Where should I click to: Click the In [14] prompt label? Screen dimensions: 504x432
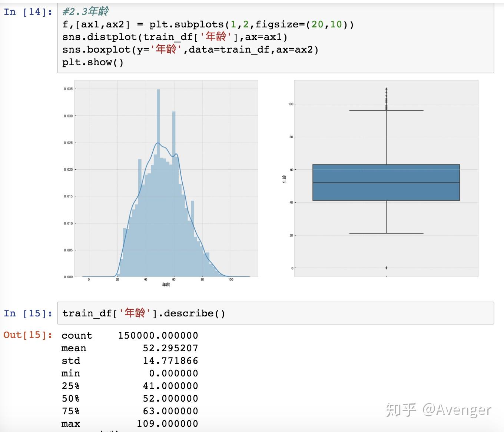tap(28, 12)
